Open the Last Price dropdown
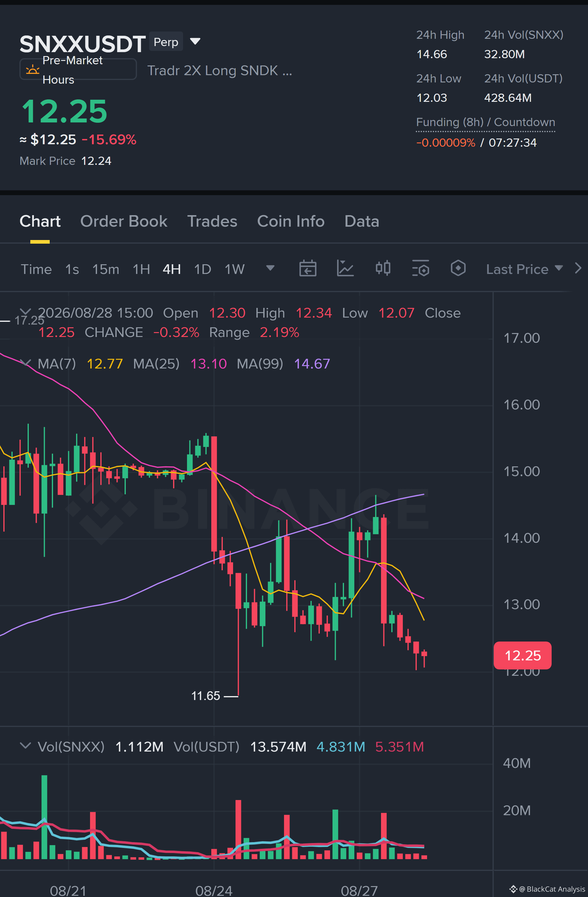 click(524, 269)
